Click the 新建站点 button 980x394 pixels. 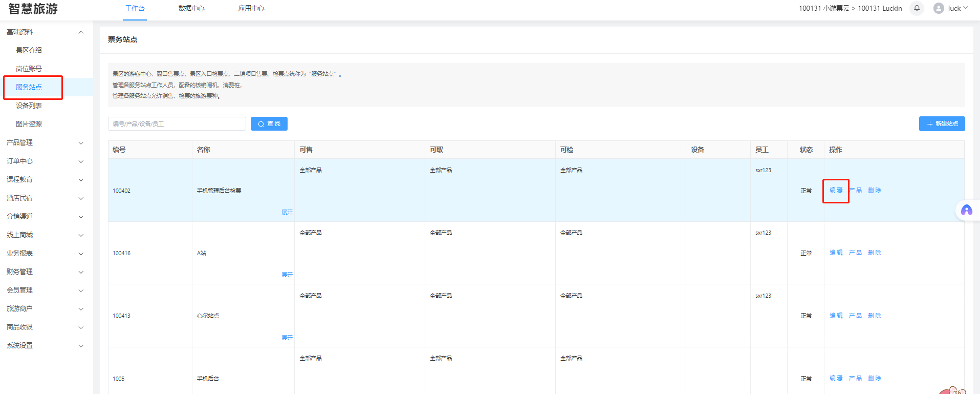pos(942,124)
